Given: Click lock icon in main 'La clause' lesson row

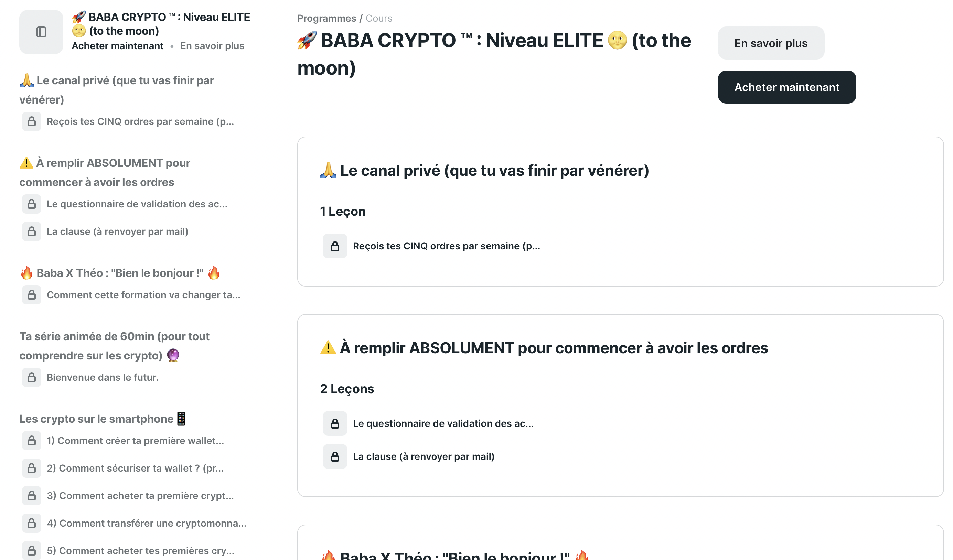Looking at the screenshot, I should coord(335,456).
